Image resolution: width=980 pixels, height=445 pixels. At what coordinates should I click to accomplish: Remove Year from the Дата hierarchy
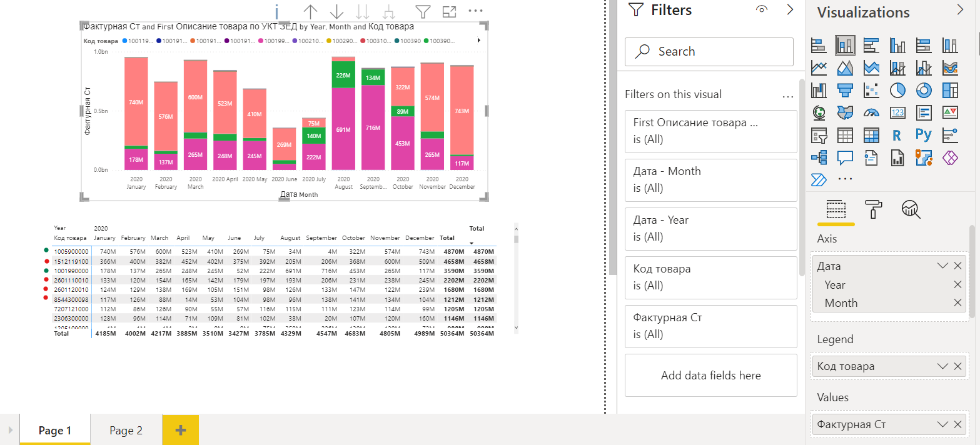pyautogui.click(x=957, y=285)
